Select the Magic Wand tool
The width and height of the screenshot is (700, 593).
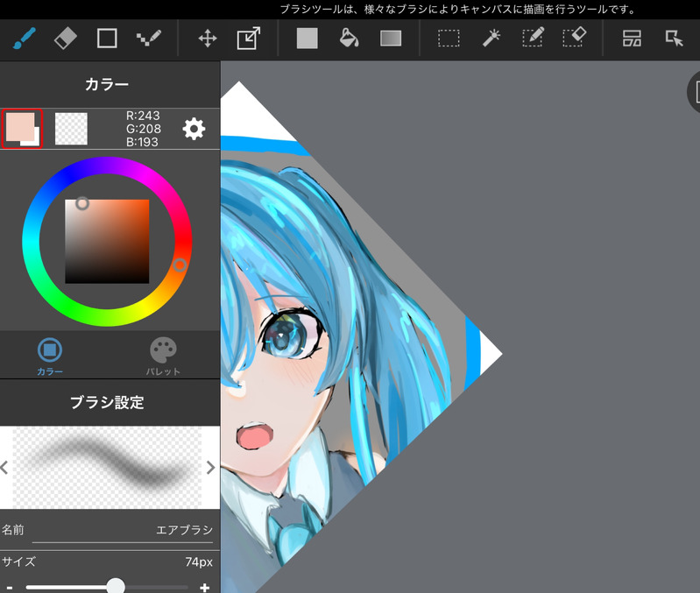click(491, 39)
